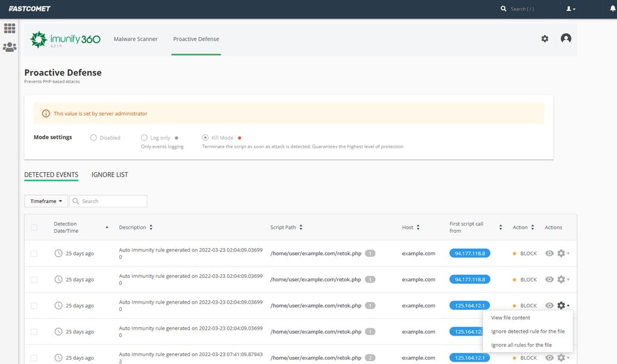Screen dimensions: 617x364
Task: Select the apps grid icon in the sidebar
Action: (x=9, y=28)
